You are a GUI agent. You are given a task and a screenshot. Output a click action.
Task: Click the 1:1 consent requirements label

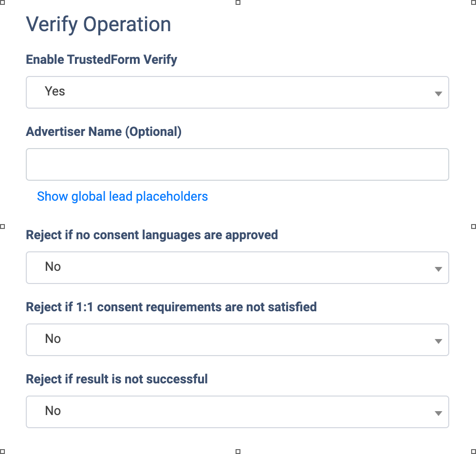tap(171, 307)
